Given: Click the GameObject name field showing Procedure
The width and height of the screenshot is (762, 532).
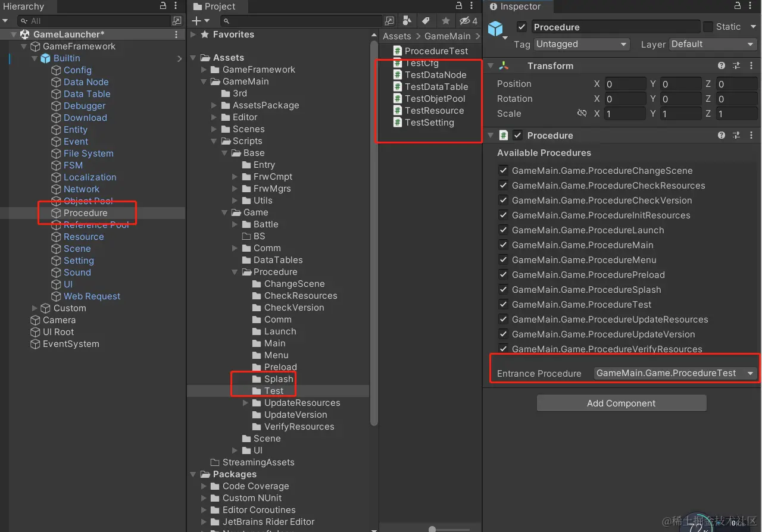Looking at the screenshot, I should 616,27.
